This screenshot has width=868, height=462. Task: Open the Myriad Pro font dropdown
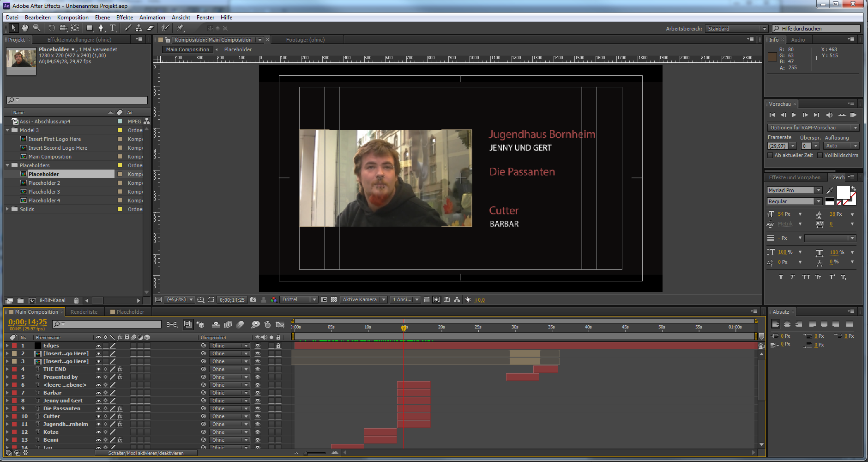818,190
